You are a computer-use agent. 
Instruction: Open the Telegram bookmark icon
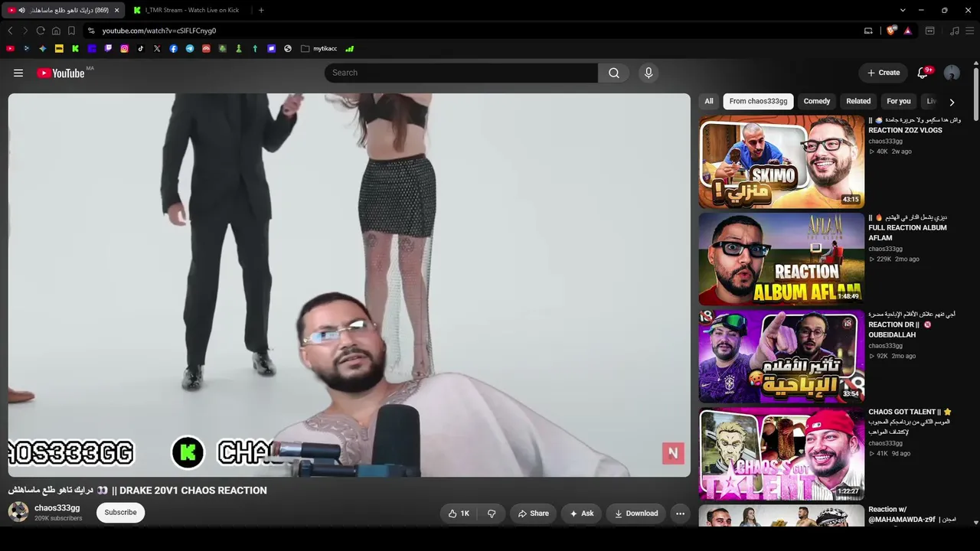coord(190,48)
